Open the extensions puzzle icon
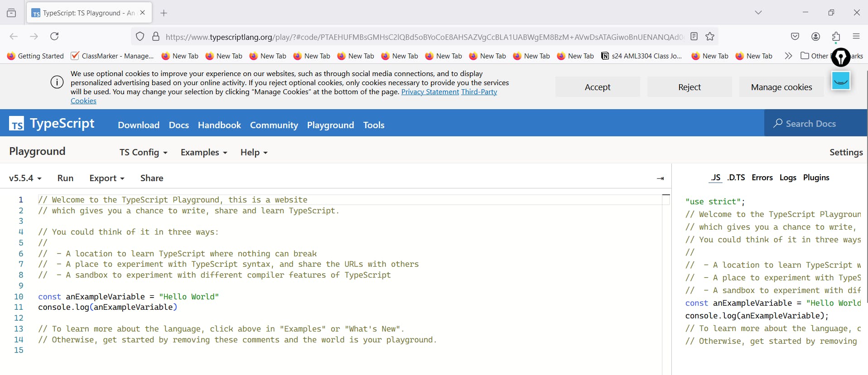 (836, 36)
